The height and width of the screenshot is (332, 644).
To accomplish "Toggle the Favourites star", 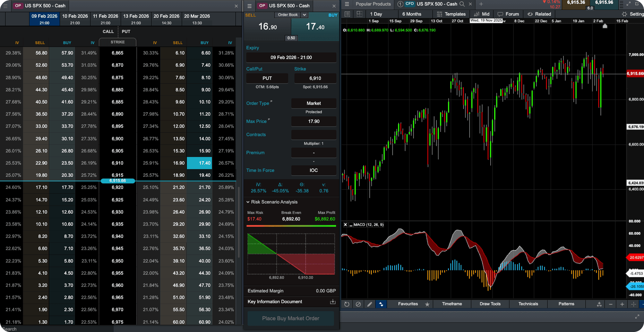I will (427, 304).
